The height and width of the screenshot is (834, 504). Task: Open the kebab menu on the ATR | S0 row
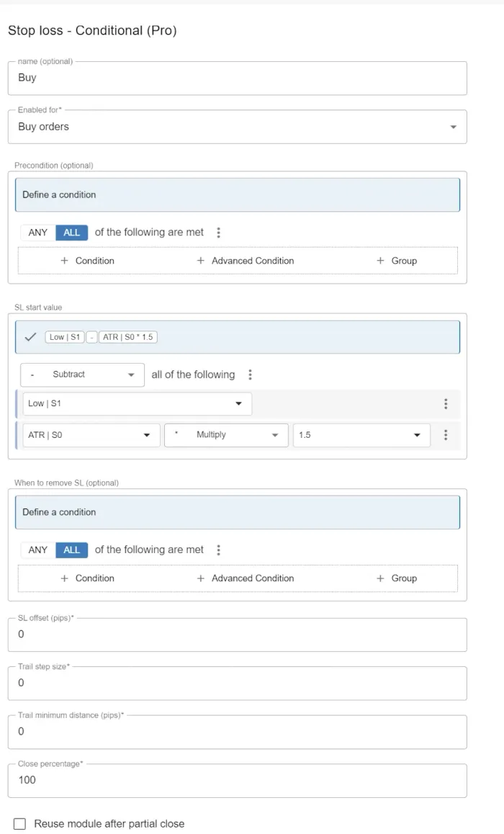pyautogui.click(x=446, y=435)
